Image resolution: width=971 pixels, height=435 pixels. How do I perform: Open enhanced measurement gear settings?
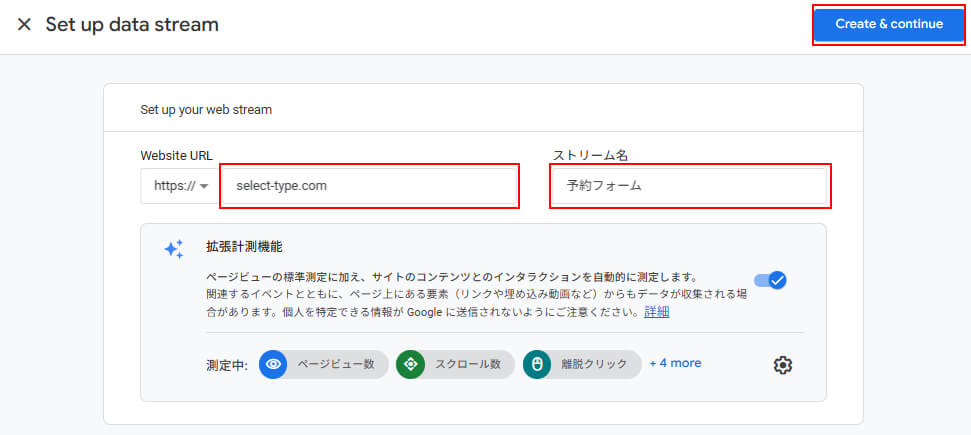tap(783, 365)
